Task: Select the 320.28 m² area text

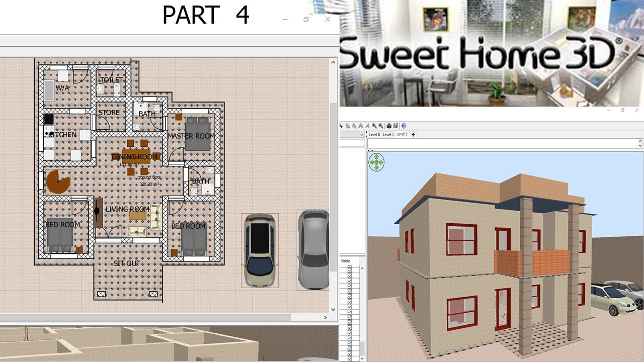Action: click(x=149, y=185)
